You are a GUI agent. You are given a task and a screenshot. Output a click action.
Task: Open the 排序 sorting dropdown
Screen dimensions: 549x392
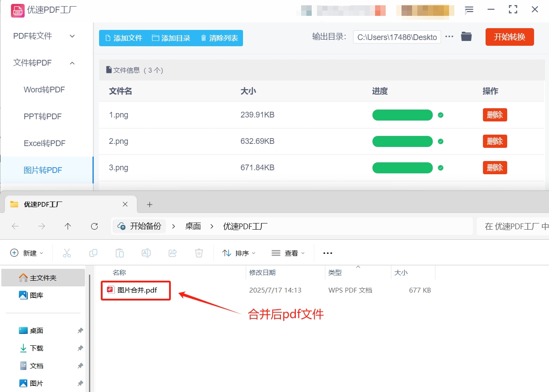point(239,253)
